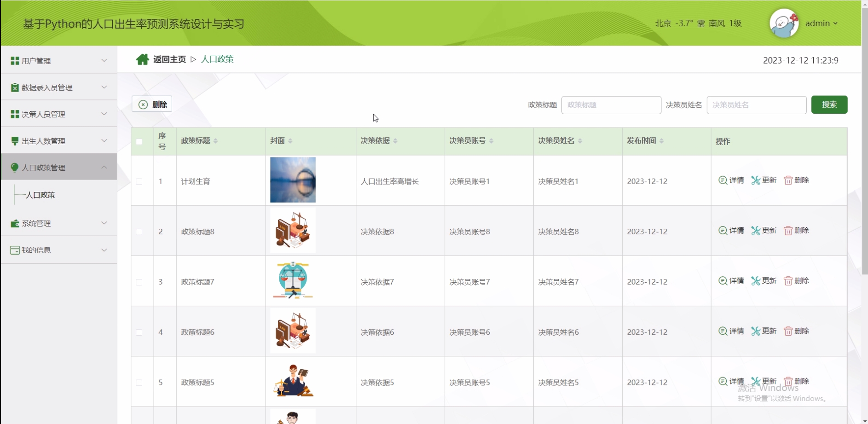Click the 数据录入人员管理 sidebar icon
Screen dimensions: 868x424
(15, 87)
